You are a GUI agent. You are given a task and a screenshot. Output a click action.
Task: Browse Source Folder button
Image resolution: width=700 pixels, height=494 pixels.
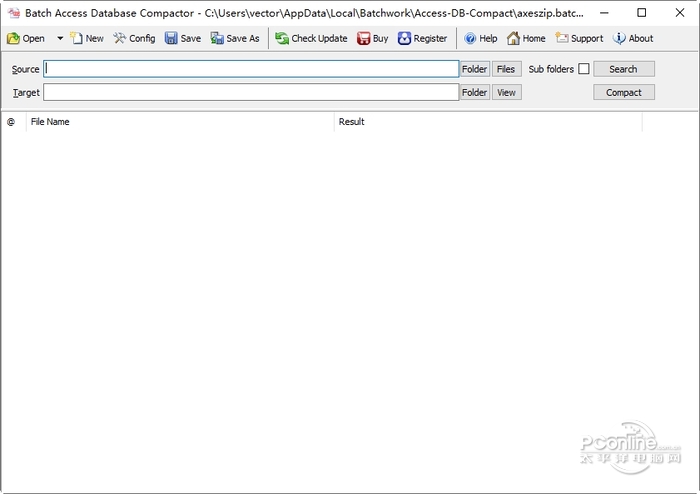click(x=475, y=69)
